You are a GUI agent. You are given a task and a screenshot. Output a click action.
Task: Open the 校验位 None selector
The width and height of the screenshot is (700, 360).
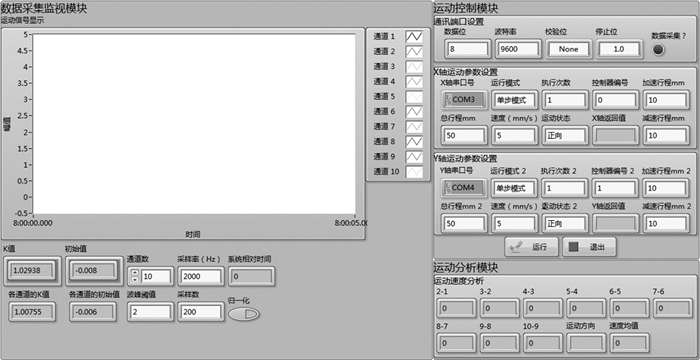[569, 49]
